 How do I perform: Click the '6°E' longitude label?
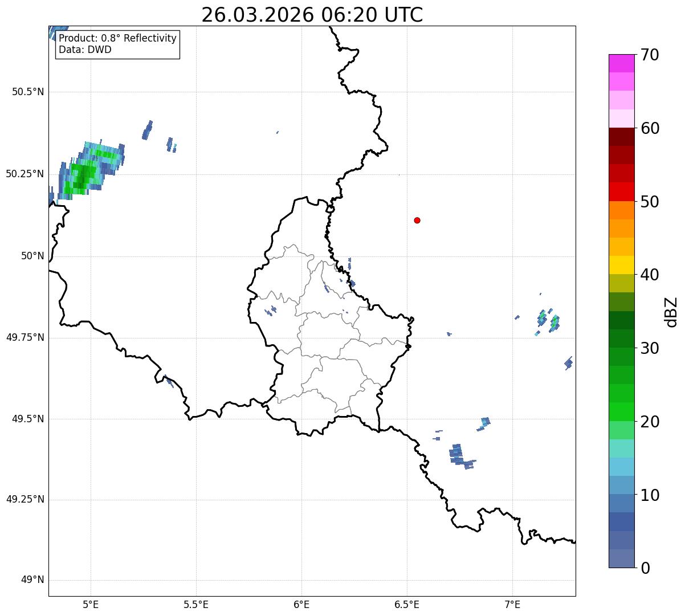tap(301, 604)
